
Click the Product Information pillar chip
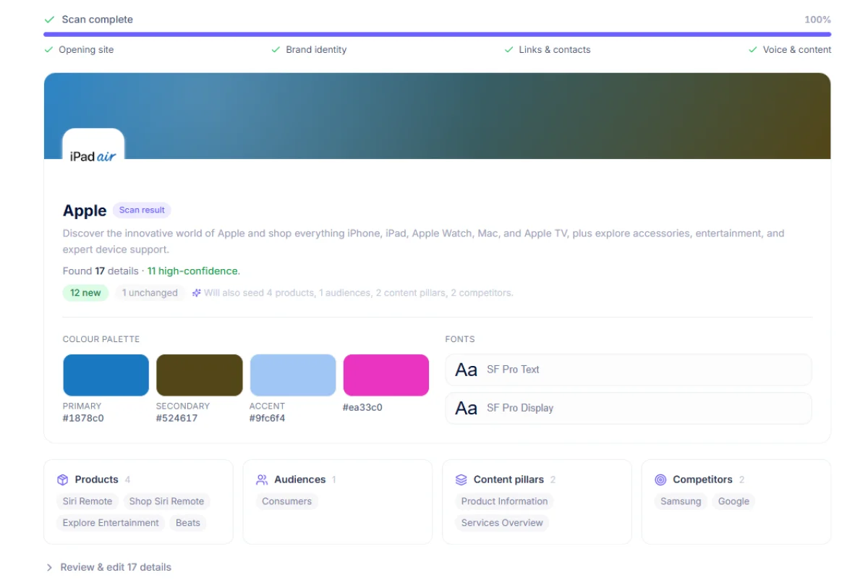pos(505,501)
